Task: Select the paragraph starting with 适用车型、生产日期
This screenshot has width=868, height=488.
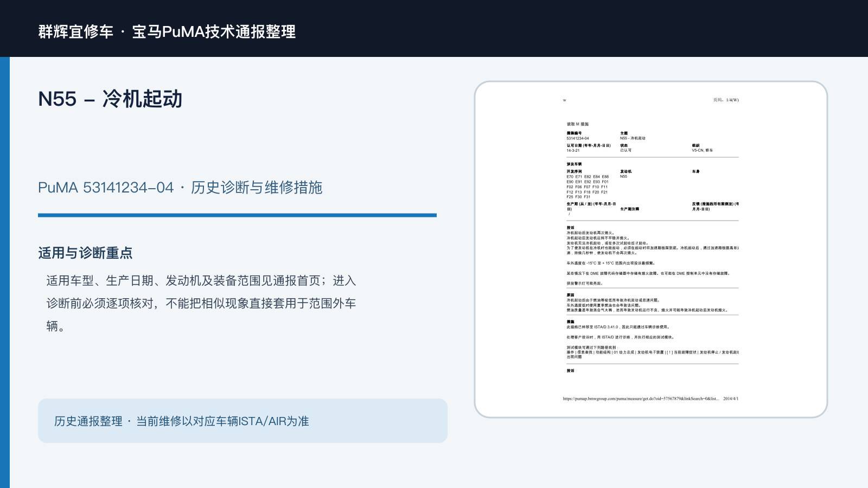Action: (x=201, y=303)
